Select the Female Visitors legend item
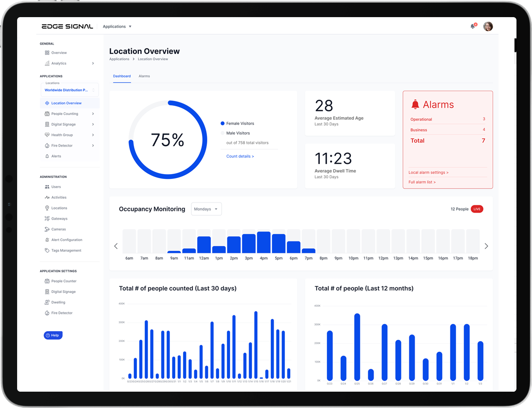 pyautogui.click(x=240, y=124)
